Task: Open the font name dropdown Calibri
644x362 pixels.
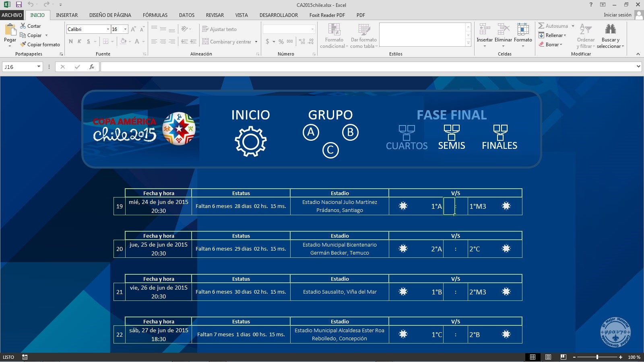Action: point(108,29)
